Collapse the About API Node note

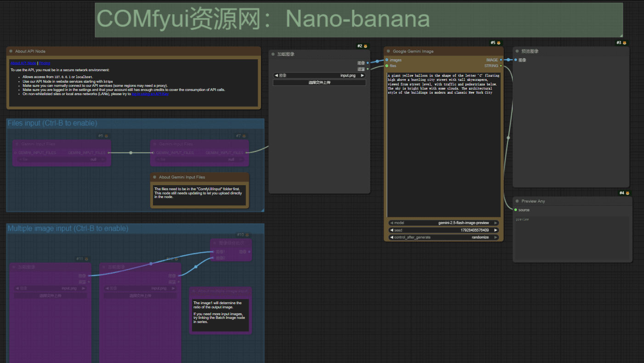pyautogui.click(x=11, y=51)
